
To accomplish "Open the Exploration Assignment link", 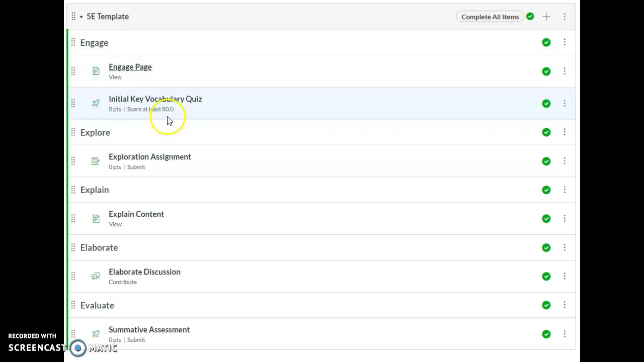I will tap(150, 157).
